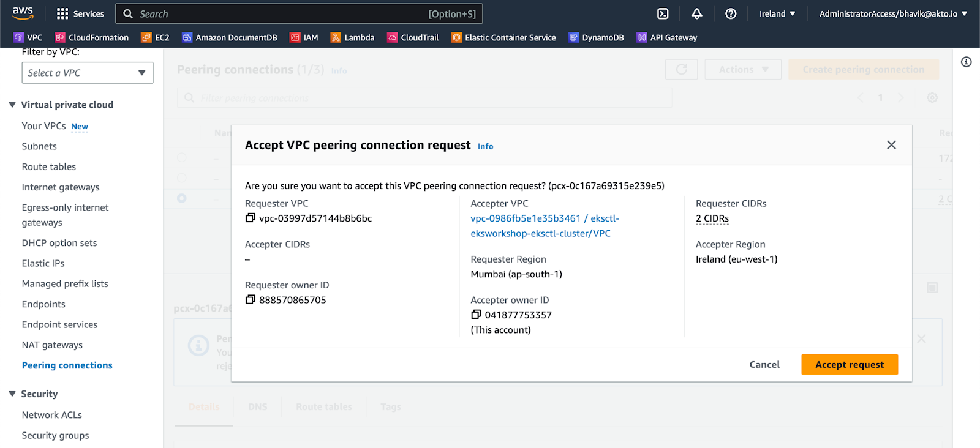Open the DynamoDB bookmark shortcut

click(596, 37)
